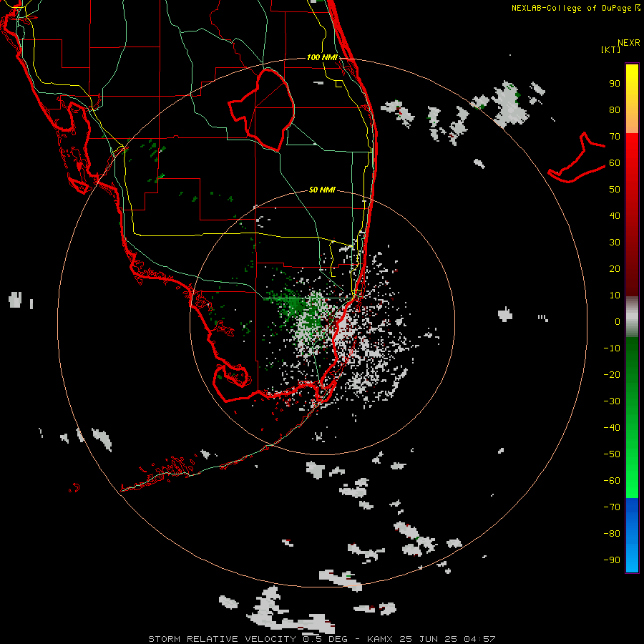Screen dimensions: 644x644
Task: Click the -80 knots scale label
Action: click(612, 534)
